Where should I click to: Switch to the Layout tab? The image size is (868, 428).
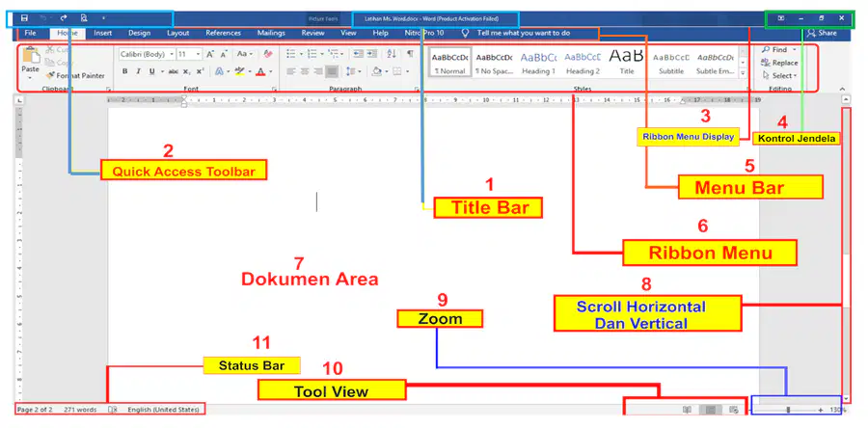tap(178, 33)
